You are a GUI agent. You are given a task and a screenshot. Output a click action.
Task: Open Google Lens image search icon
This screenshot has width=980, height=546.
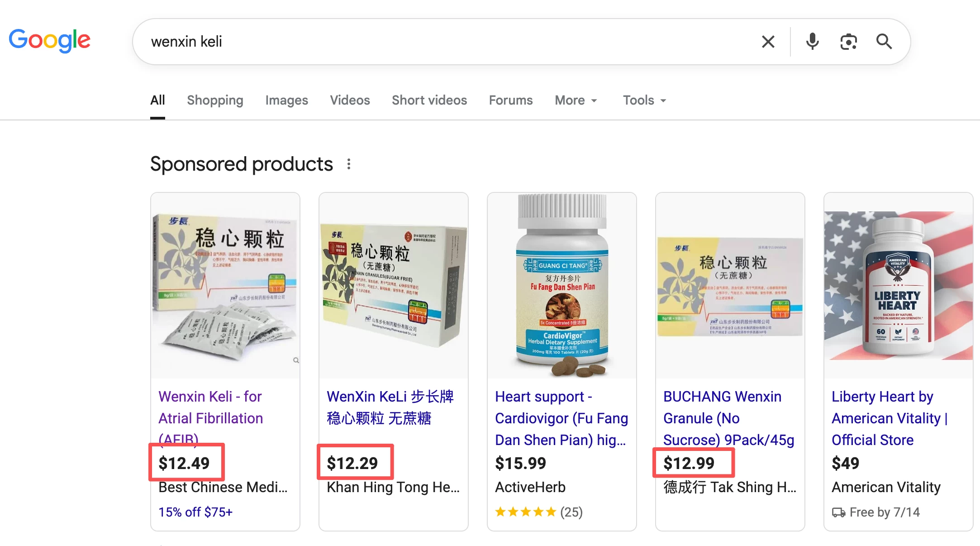click(848, 42)
